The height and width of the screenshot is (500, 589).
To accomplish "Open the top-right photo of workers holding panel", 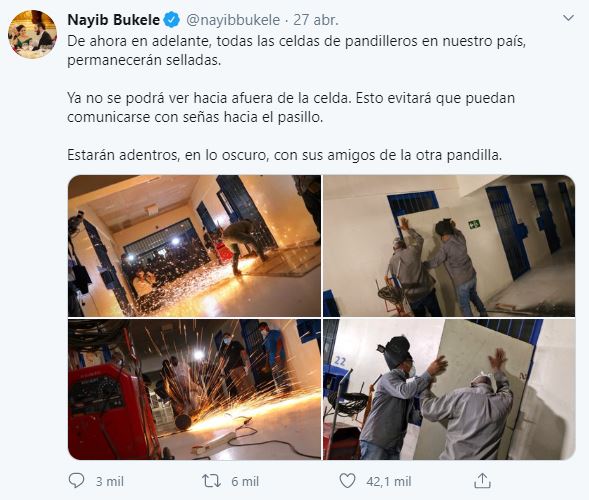I will click(x=449, y=246).
